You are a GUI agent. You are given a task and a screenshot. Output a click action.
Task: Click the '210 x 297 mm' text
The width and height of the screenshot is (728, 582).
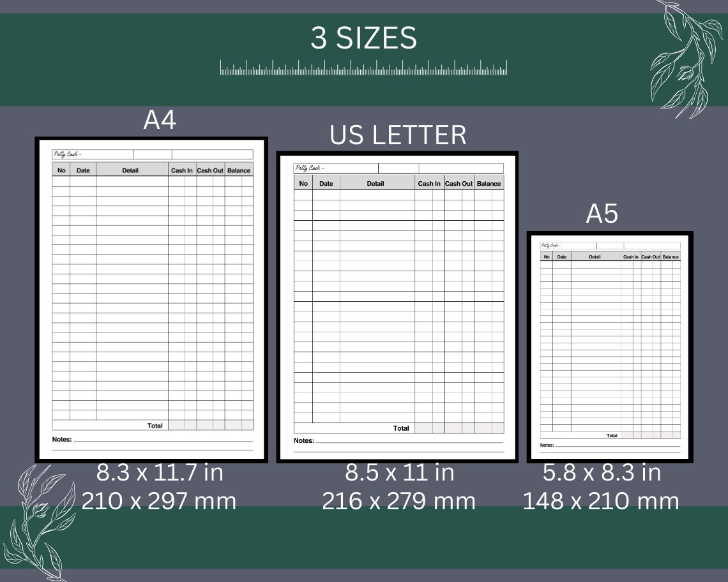159,501
